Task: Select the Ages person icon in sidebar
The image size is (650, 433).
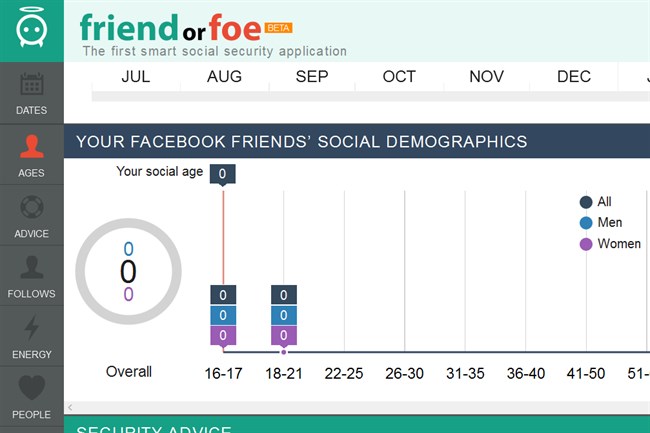Action: tap(31, 147)
